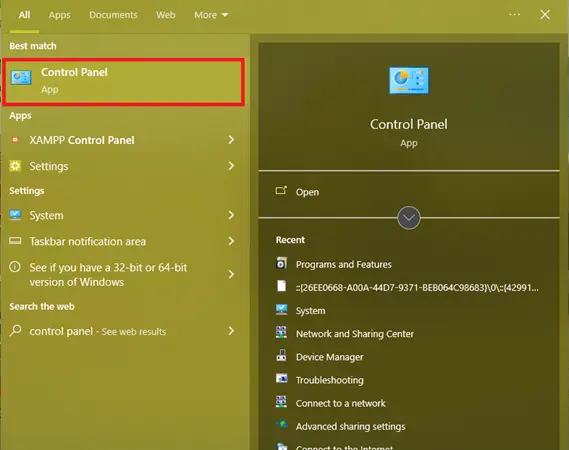The width and height of the screenshot is (569, 450).
Task: Open the More filter dropdown
Action: 211,15
